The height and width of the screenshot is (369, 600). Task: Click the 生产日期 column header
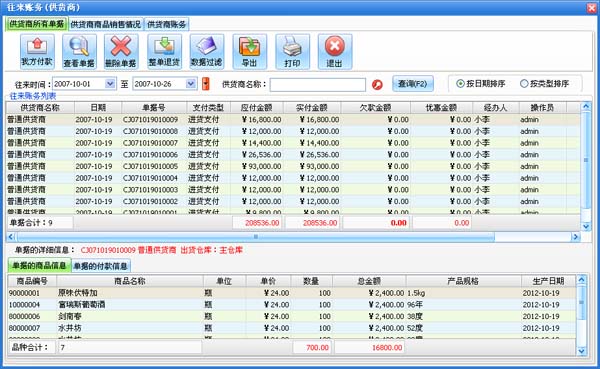click(x=548, y=281)
